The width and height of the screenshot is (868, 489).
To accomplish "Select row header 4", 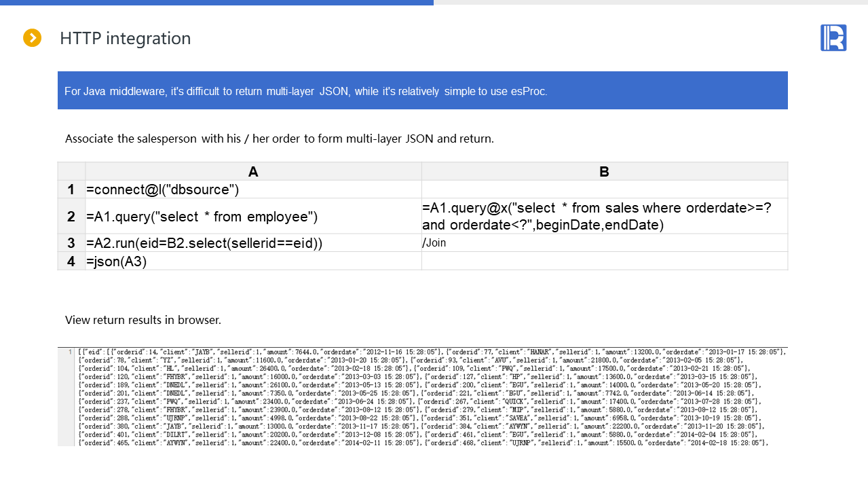I will click(71, 261).
